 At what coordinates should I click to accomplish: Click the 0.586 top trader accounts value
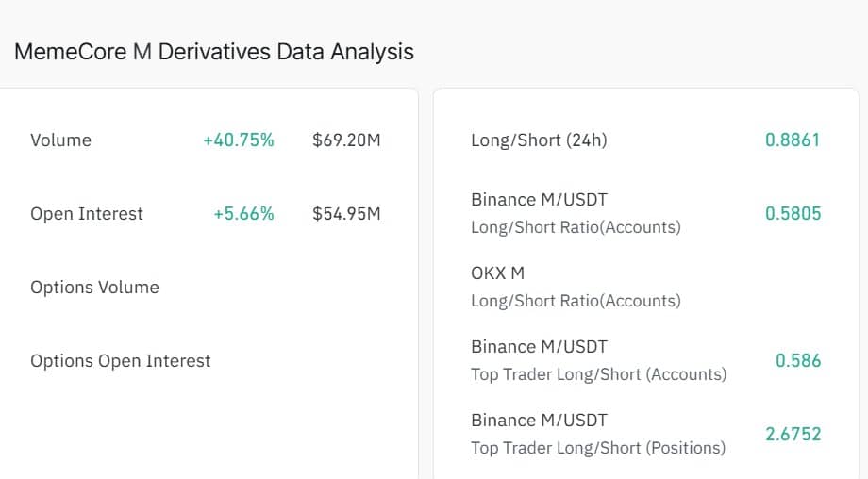tap(798, 361)
